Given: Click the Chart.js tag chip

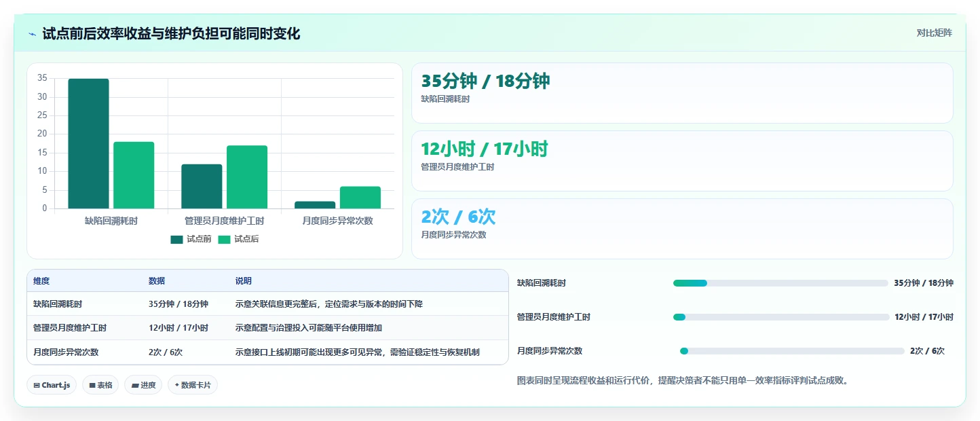Looking at the screenshot, I should (52, 385).
